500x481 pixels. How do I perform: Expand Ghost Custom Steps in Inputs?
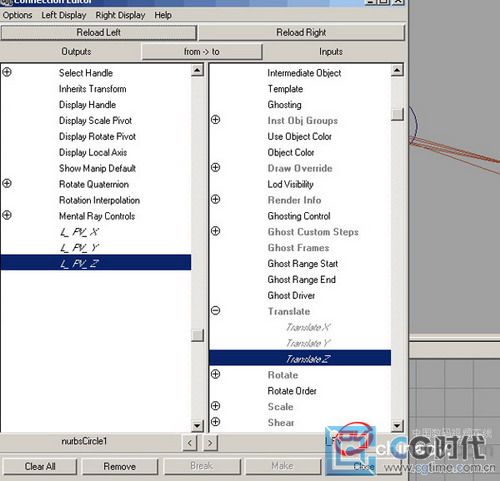click(x=216, y=231)
